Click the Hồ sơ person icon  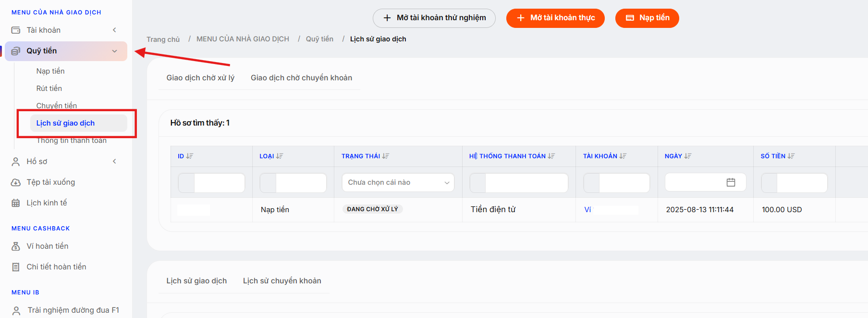pyautogui.click(x=16, y=162)
